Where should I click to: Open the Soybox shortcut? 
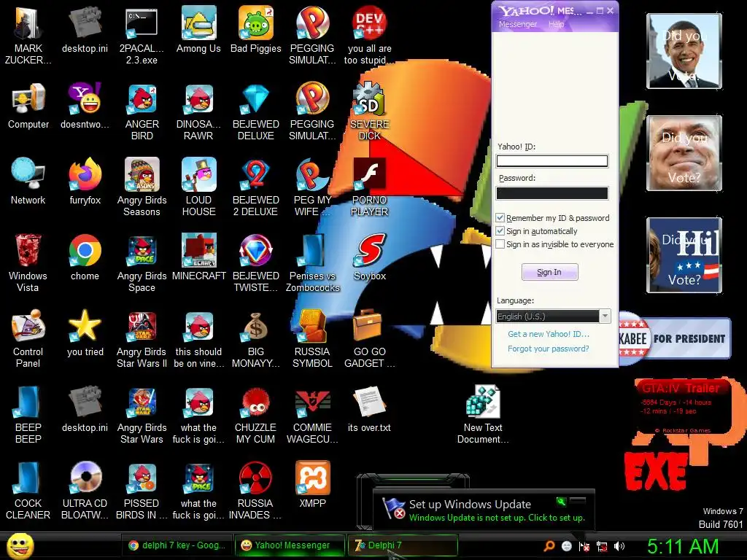(369, 257)
